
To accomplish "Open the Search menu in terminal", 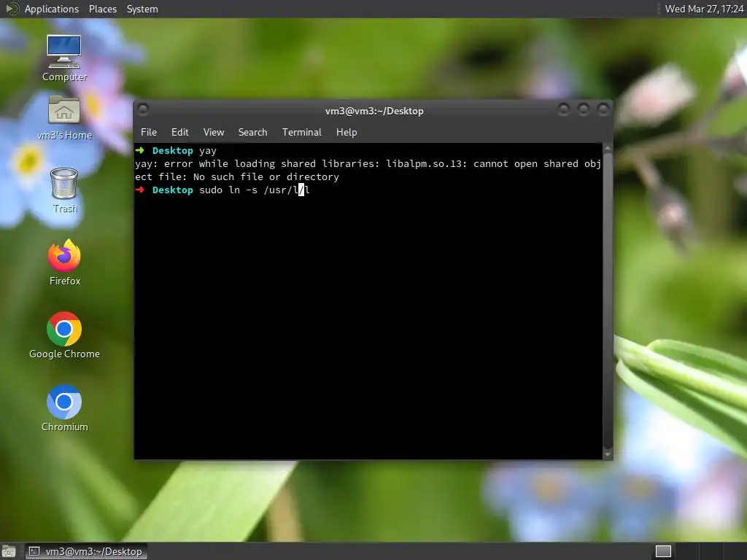I will coord(252,133).
